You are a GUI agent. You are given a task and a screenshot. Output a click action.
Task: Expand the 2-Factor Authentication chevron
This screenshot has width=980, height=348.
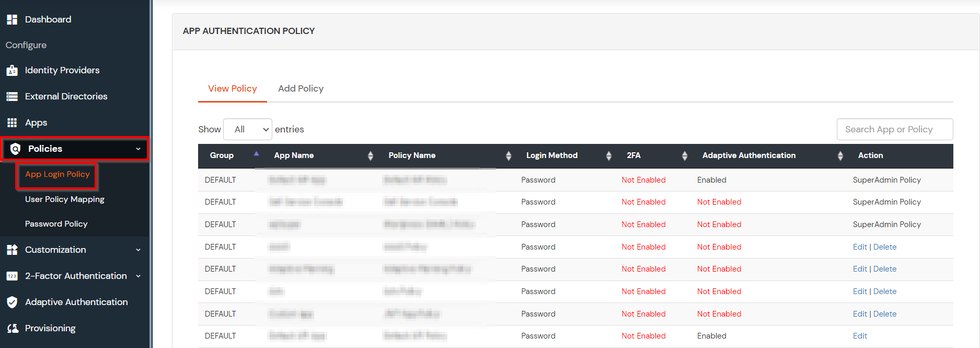pyautogui.click(x=138, y=276)
